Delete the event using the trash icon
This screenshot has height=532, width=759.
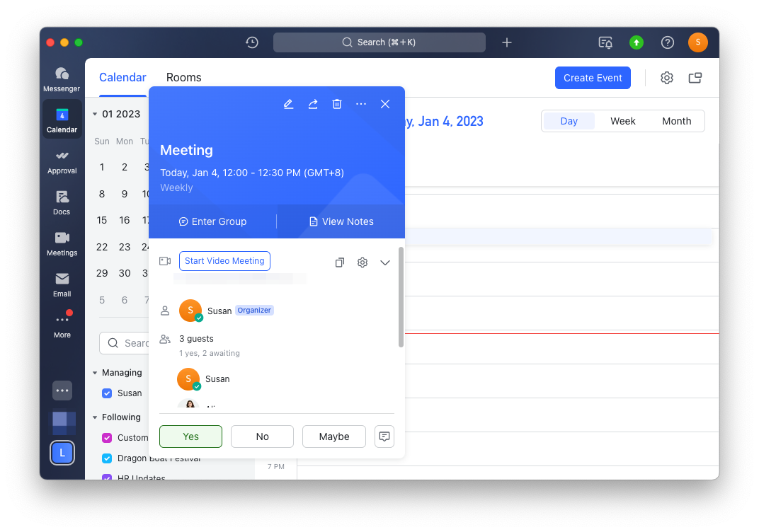point(337,104)
